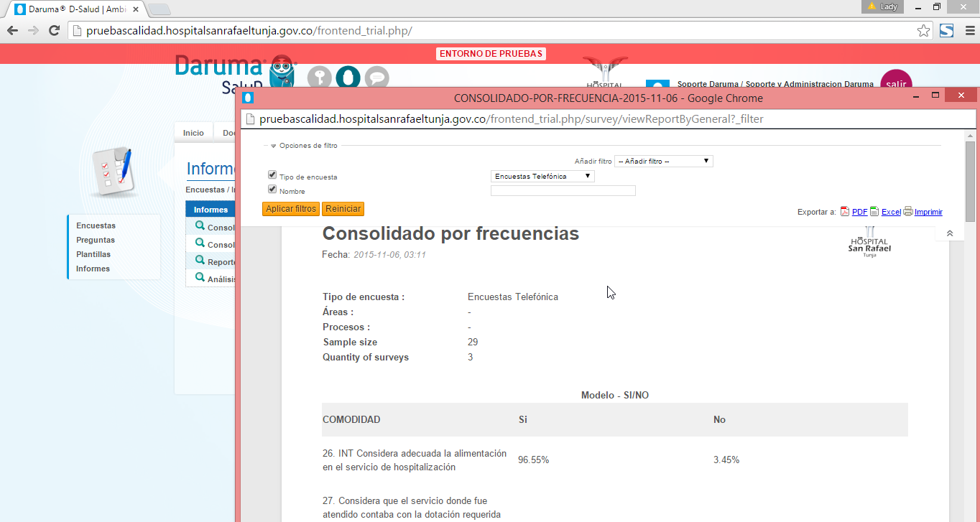Click the teal Daruma egg icon in header
The width and height of the screenshot is (980, 522).
[348, 77]
